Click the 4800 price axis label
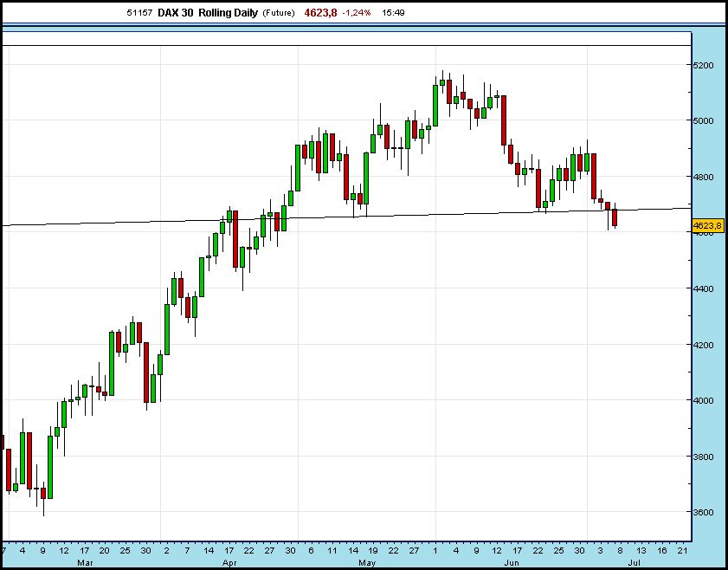The height and width of the screenshot is (570, 728). [x=705, y=177]
